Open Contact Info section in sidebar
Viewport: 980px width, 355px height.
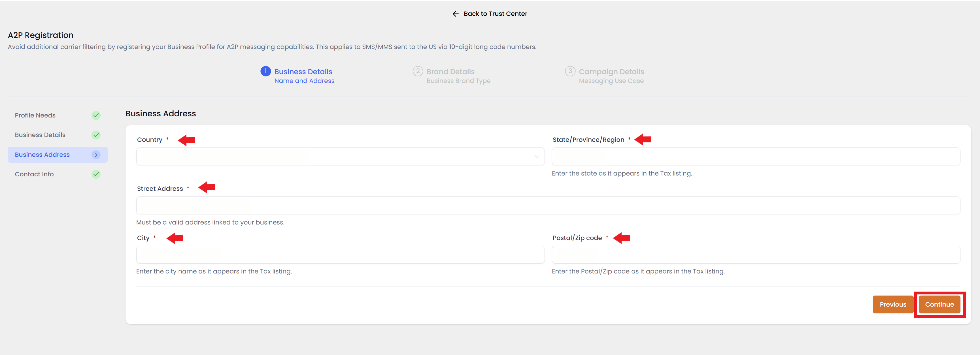pyautogui.click(x=34, y=174)
